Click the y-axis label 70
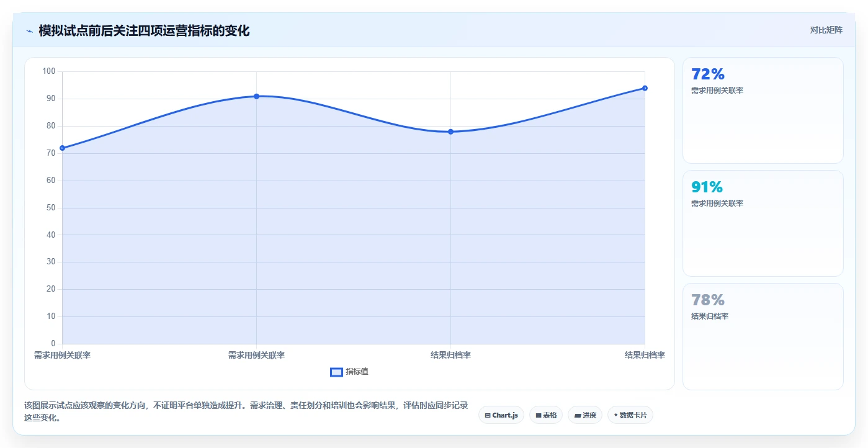 (x=51, y=153)
